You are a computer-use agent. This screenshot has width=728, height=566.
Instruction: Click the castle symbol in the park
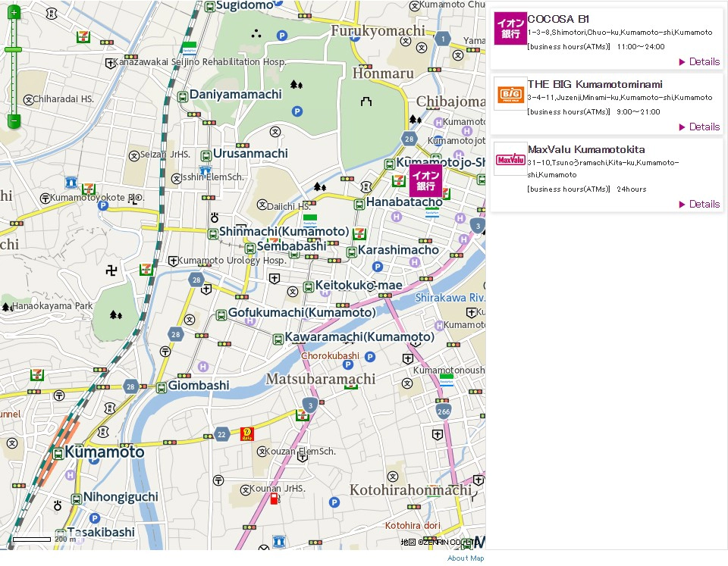click(366, 101)
